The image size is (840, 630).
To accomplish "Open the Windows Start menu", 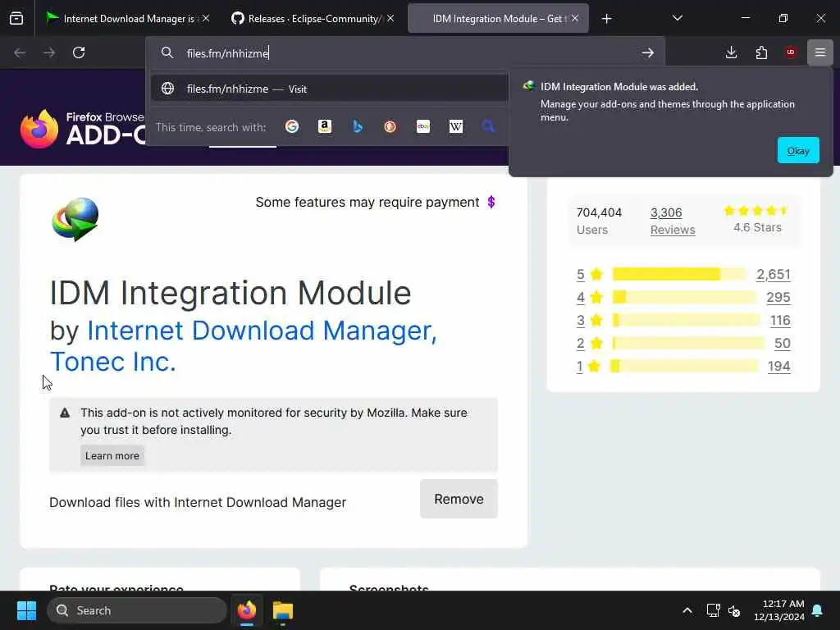I will [26, 610].
